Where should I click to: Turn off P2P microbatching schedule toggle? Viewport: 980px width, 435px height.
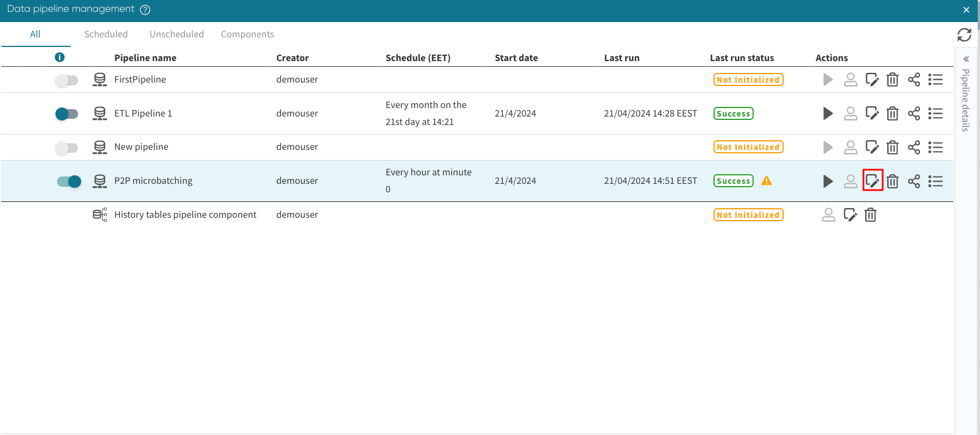(69, 181)
